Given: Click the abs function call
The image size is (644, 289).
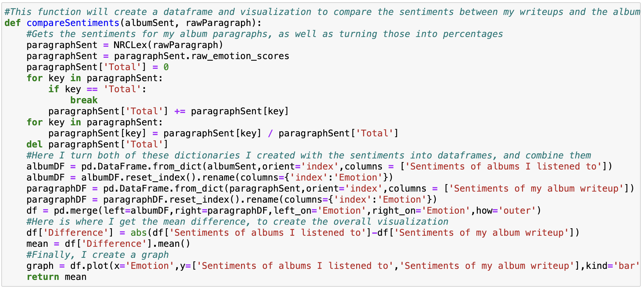Looking at the screenshot, I should point(139,233).
